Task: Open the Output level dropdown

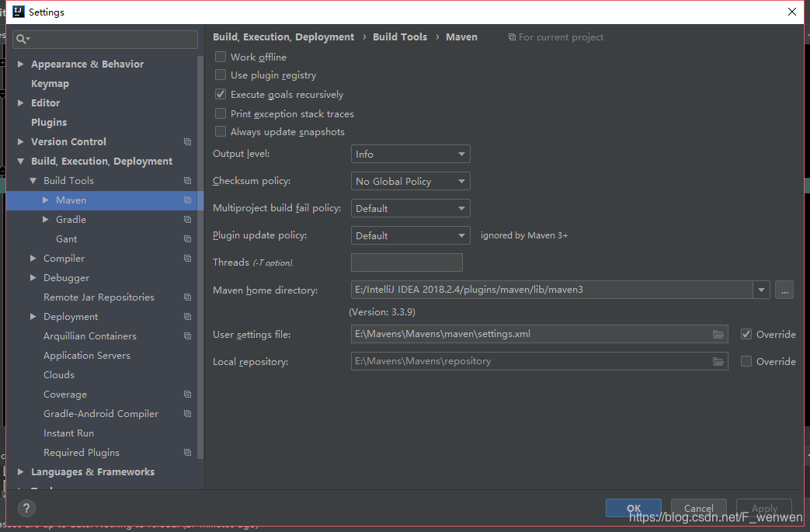Action: click(411, 154)
